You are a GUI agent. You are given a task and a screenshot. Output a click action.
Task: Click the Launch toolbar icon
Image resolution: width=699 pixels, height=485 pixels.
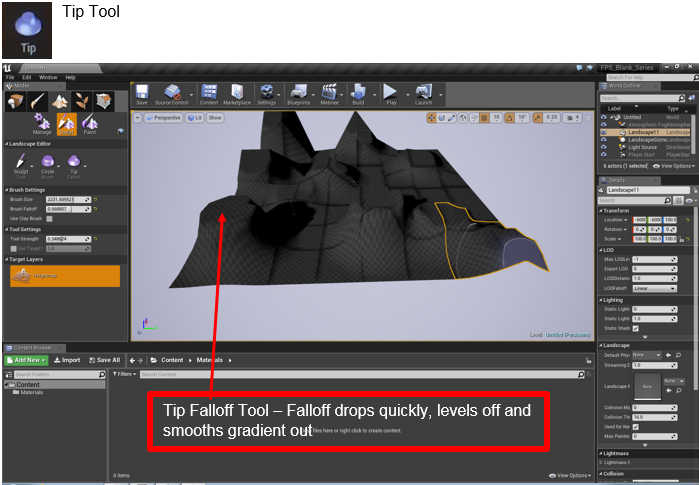pos(423,95)
